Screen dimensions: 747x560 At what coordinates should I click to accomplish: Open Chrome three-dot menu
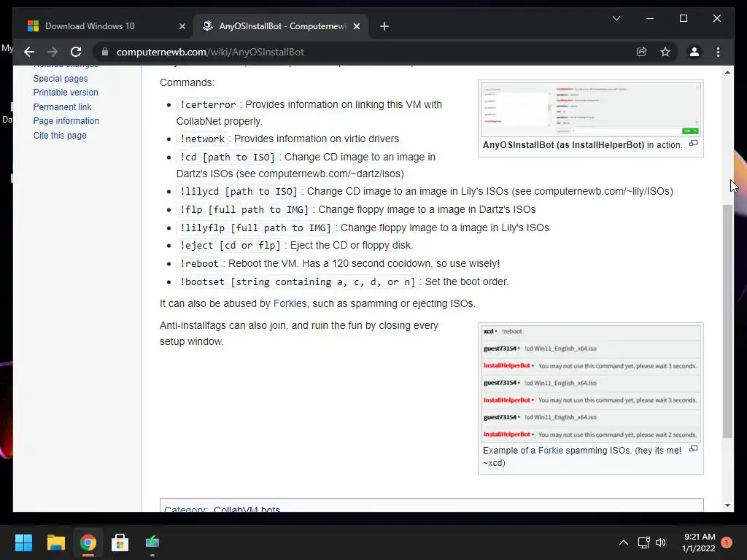(718, 52)
